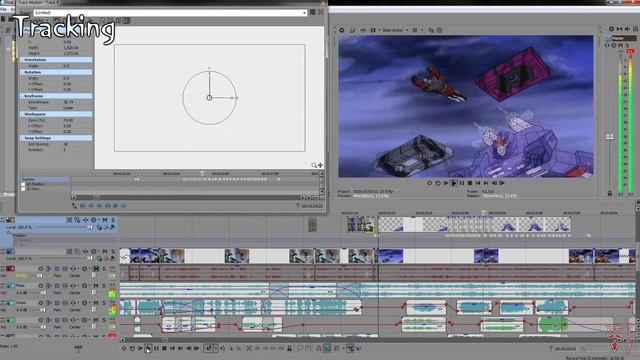
Task: Click the Master bus name label
Action: click(623, 38)
